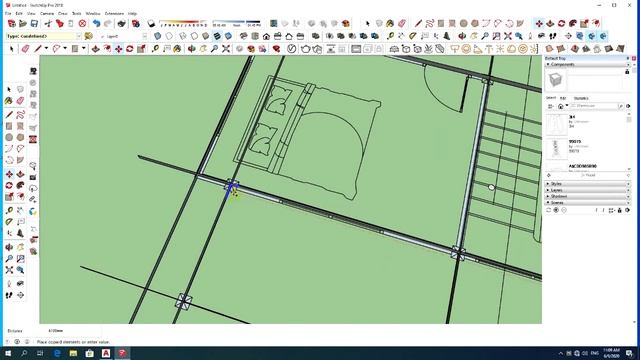Open the Extensions menu
This screenshot has width=640, height=360.
click(114, 13)
